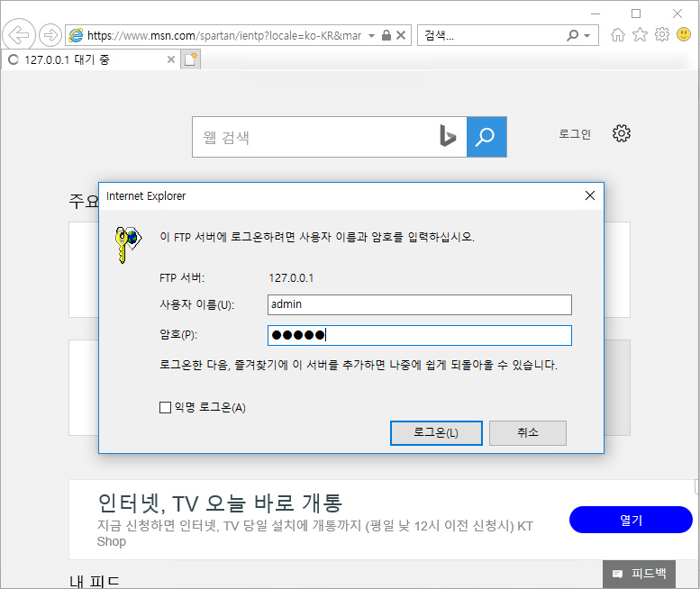Image resolution: width=700 pixels, height=589 pixels.
Task: Click the smiley feedback icon
Action: pos(684,34)
